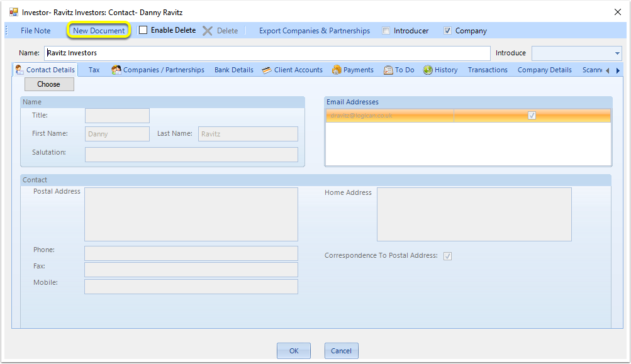
Task: Switch to the Bank Details tab
Action: (x=234, y=70)
